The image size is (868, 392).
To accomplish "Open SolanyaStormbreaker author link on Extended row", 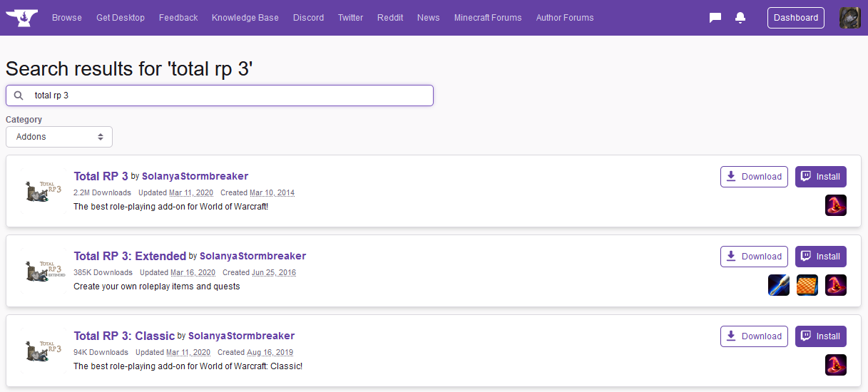I will pos(253,256).
